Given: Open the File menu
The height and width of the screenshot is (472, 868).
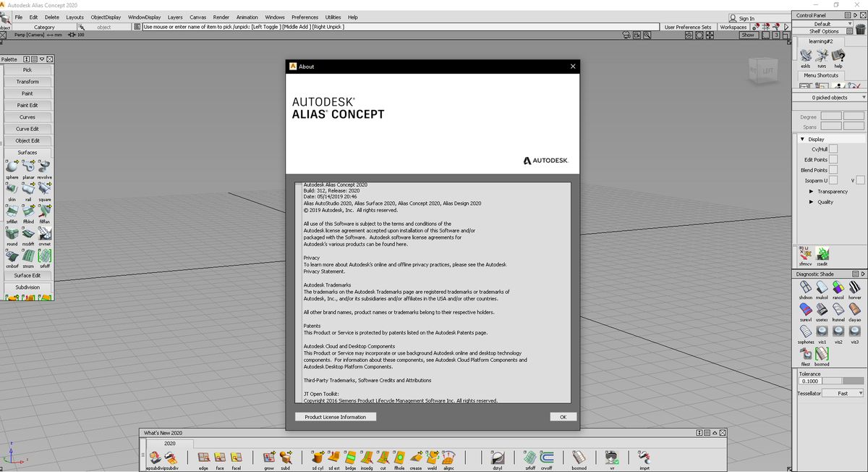Looking at the screenshot, I should [18, 17].
